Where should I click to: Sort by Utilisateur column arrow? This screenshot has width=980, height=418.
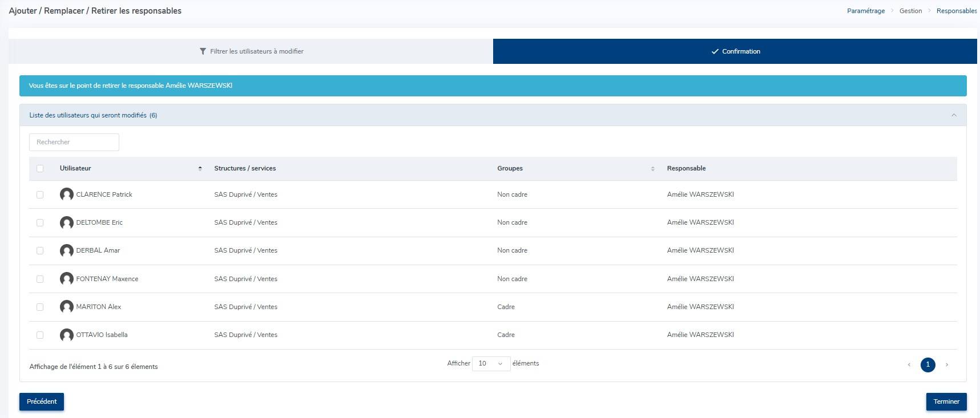(x=200, y=168)
